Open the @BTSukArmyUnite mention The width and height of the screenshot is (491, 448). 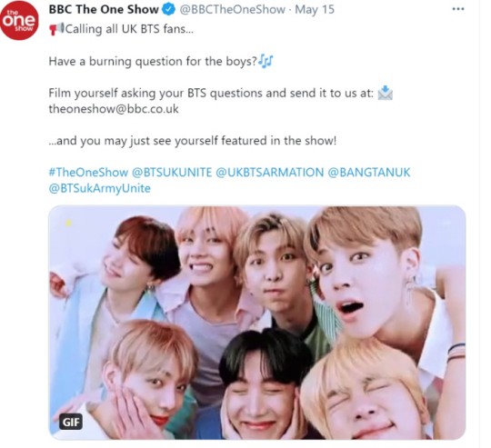100,188
